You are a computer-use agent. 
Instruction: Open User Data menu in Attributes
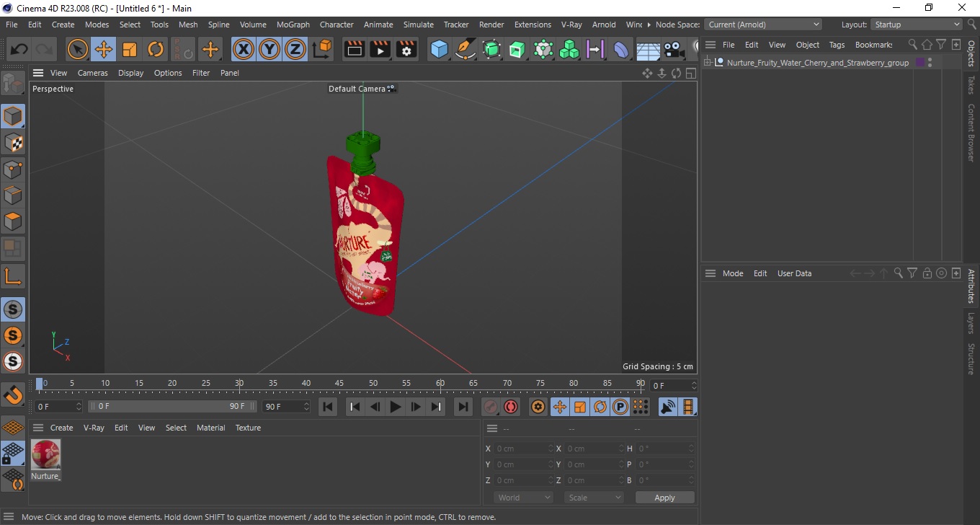[794, 273]
